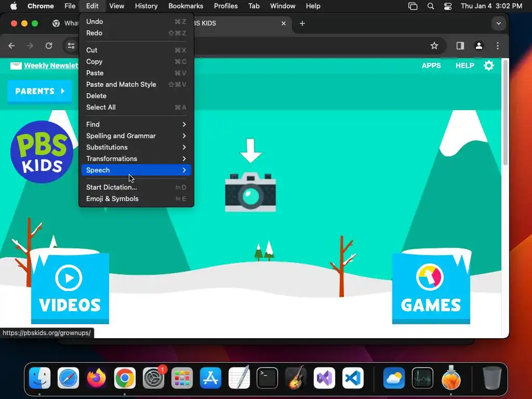The height and width of the screenshot is (399, 532).
Task: Reload the page in Chrome
Action: [x=49, y=46]
